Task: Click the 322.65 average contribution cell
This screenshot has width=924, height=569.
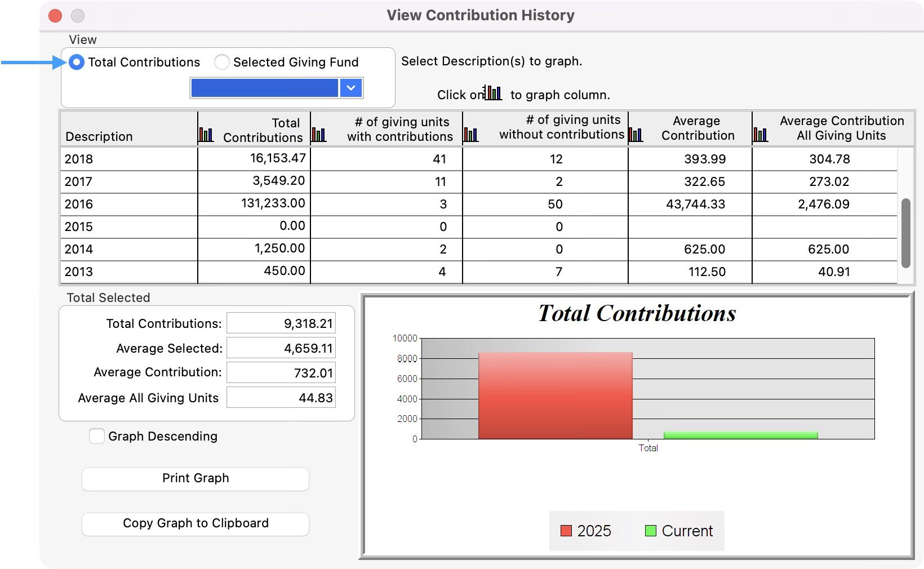Action: pyautogui.click(x=705, y=181)
